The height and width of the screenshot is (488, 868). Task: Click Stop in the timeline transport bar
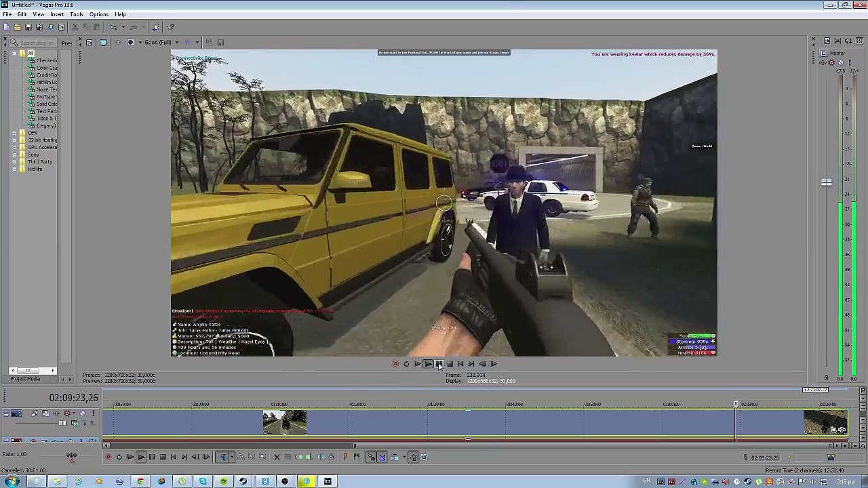pyautogui.click(x=163, y=457)
